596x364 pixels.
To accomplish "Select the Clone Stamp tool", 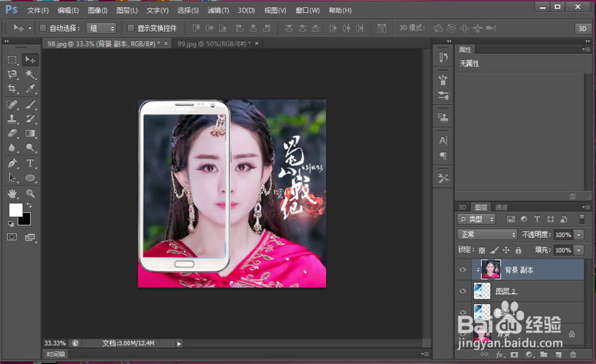I will pyautogui.click(x=12, y=119).
